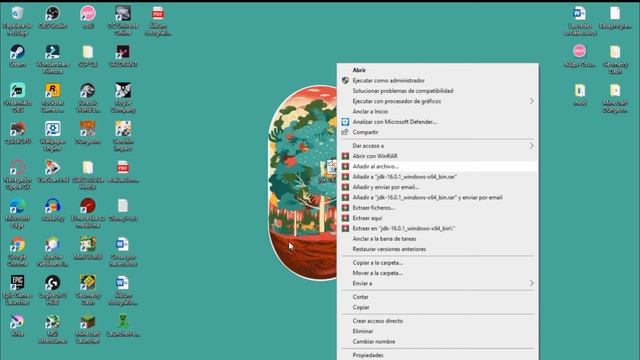Expand the Enviar a submenu arrow
This screenshot has height=360, width=640.
(531, 283)
